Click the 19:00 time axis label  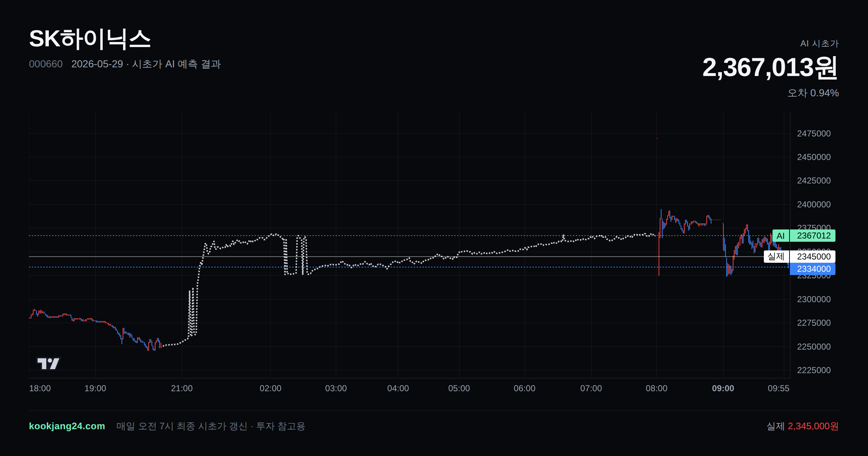click(95, 388)
